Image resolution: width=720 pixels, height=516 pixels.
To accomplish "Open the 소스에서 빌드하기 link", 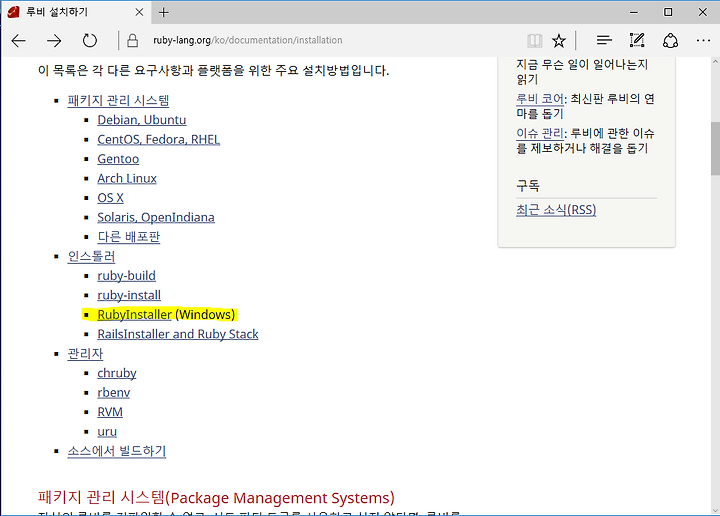I will point(117,451).
